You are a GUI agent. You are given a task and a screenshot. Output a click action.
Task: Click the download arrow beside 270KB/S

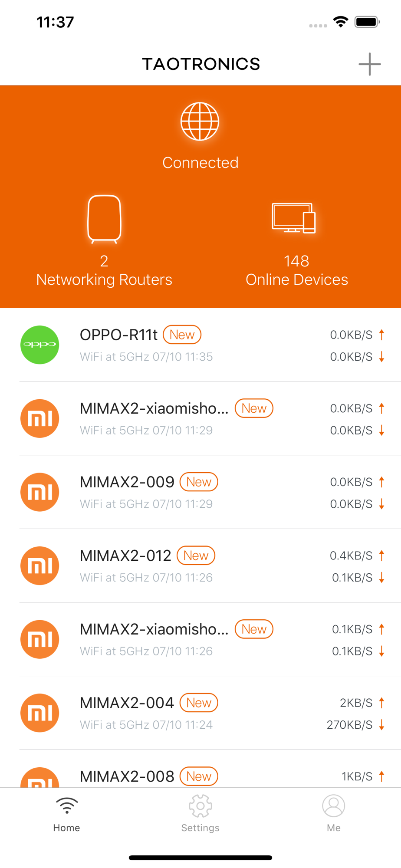[381, 725]
